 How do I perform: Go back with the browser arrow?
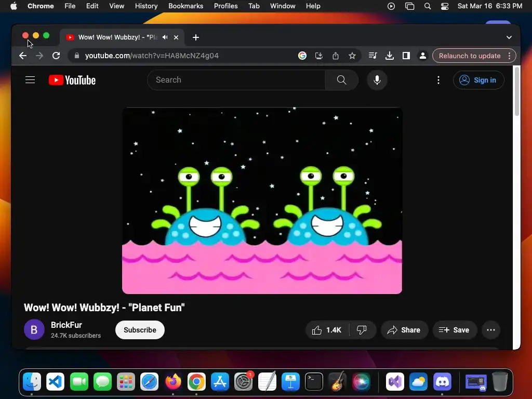tap(23, 56)
